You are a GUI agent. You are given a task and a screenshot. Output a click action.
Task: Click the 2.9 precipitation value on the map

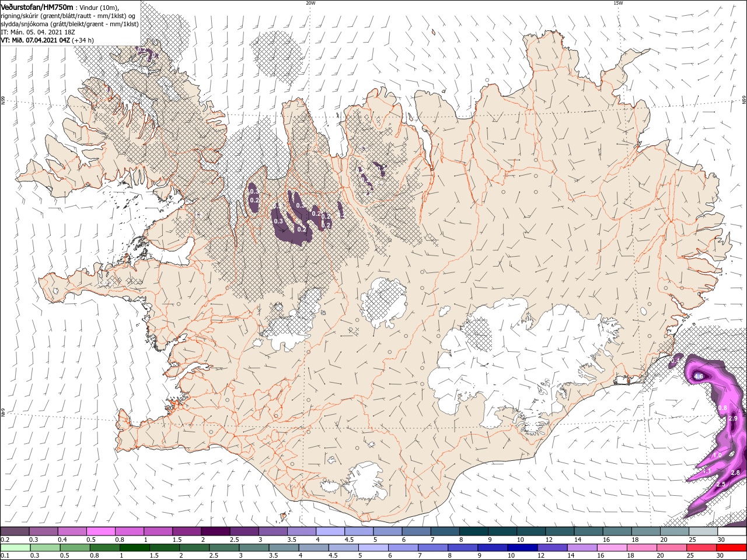pos(734,419)
